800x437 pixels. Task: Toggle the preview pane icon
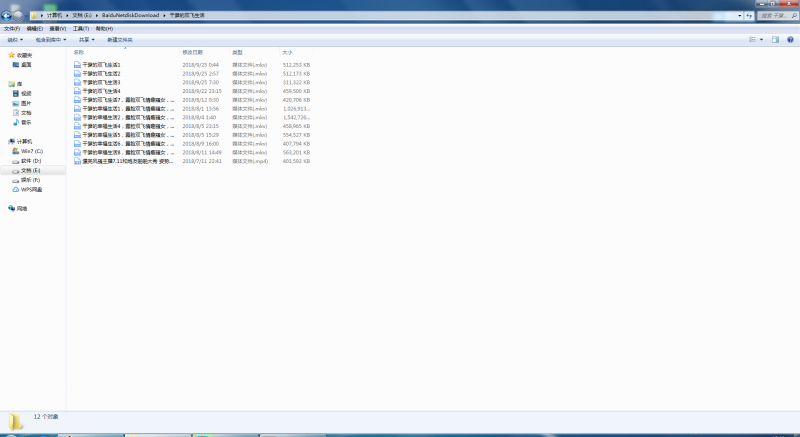pos(775,40)
